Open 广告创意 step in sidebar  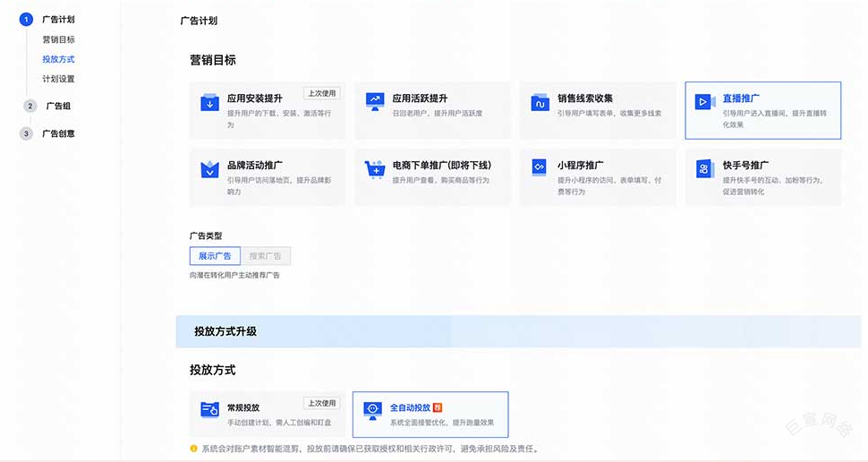(58, 133)
